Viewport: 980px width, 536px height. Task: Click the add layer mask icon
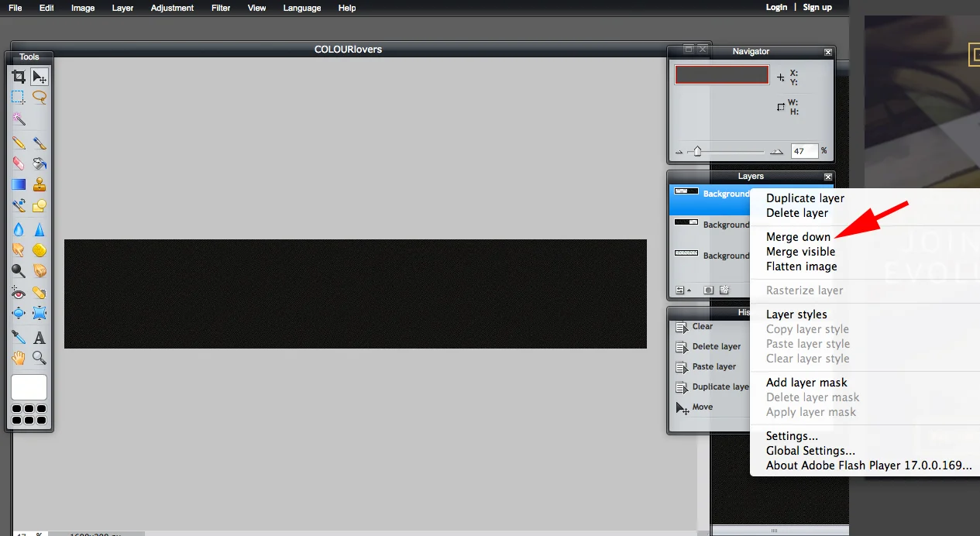[708, 290]
